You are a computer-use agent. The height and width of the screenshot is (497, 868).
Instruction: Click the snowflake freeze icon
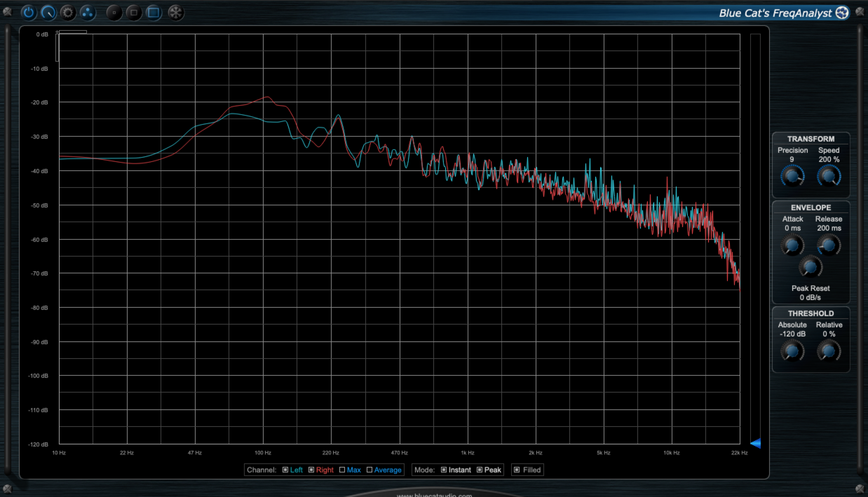tap(176, 13)
